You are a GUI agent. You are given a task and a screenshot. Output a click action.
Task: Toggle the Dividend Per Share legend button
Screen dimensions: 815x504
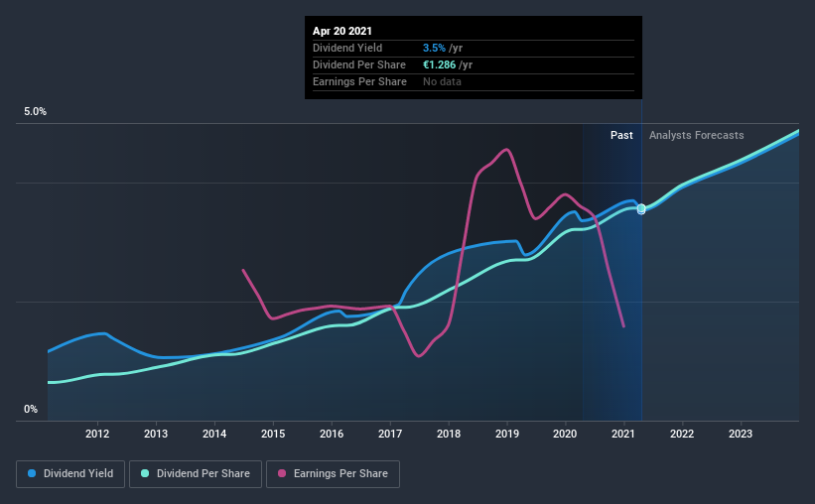tap(196, 474)
